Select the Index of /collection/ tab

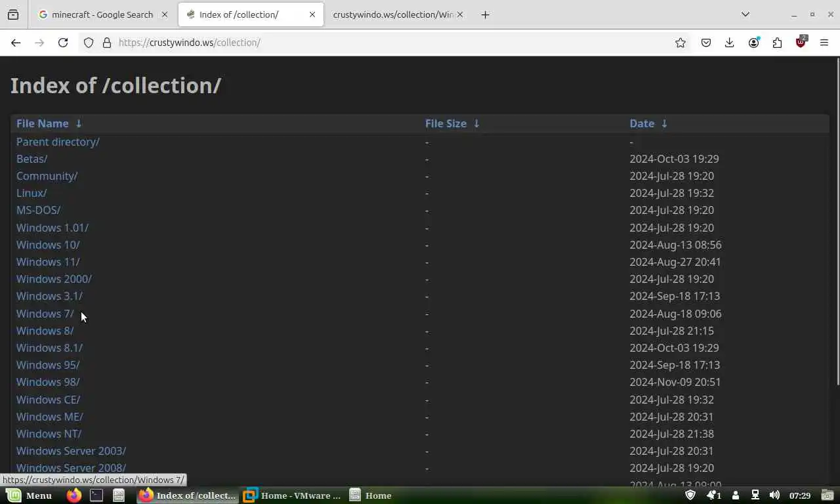point(251,14)
